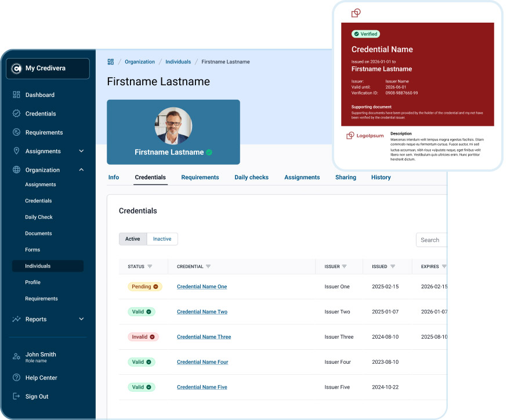Go to the Assignments tab
The width and height of the screenshot is (525, 420).
(x=302, y=178)
